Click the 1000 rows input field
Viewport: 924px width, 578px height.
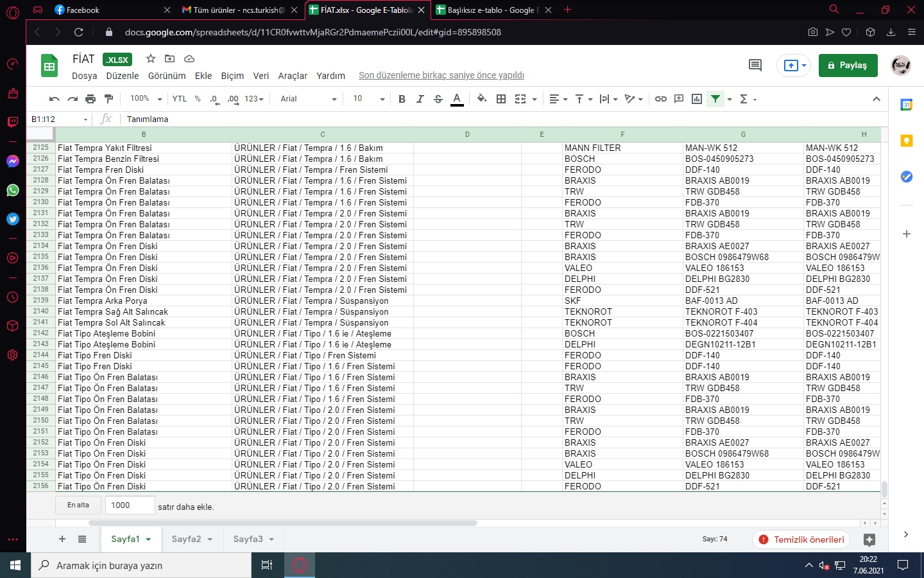[130, 505]
